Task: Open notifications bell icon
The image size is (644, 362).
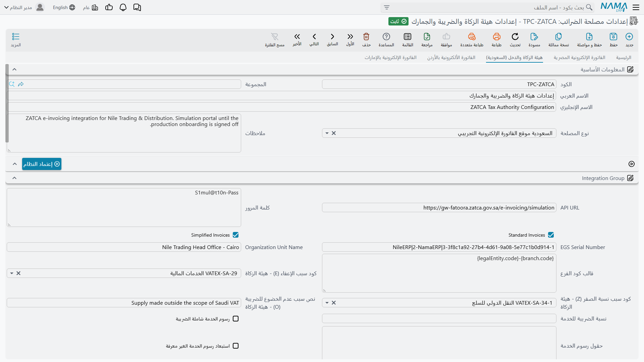Action: (123, 7)
